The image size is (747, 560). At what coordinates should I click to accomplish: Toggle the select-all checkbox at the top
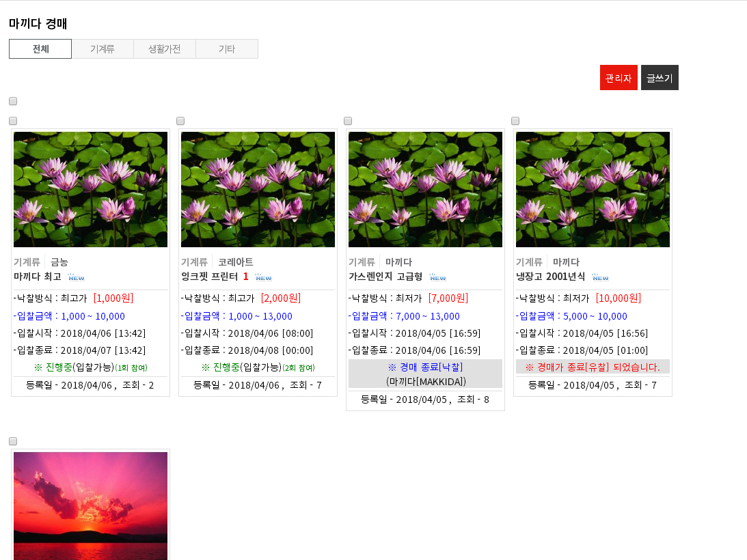12,101
